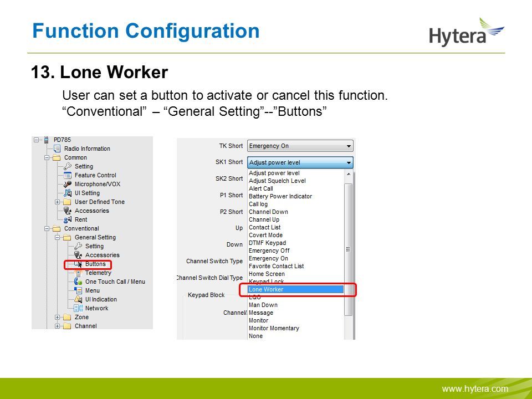
Task: Open the SK1 Short combo box
Action: pyautogui.click(x=300, y=162)
